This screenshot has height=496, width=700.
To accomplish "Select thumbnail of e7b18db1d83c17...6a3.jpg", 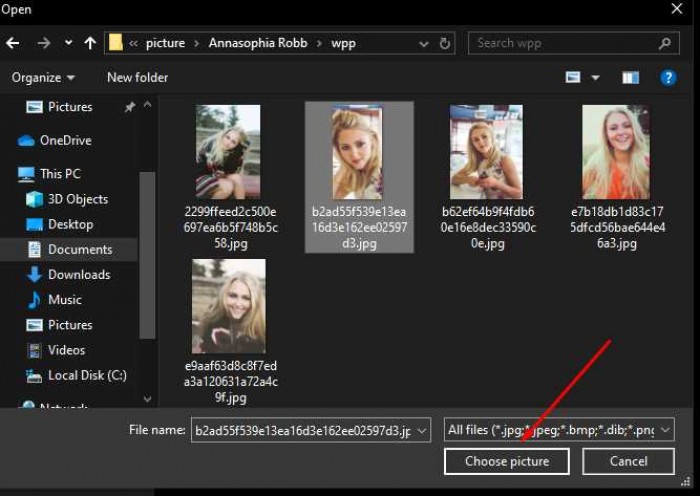I will 616,152.
